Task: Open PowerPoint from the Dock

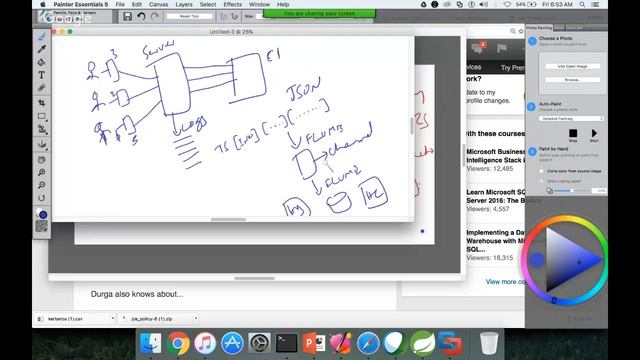Action: tap(313, 343)
